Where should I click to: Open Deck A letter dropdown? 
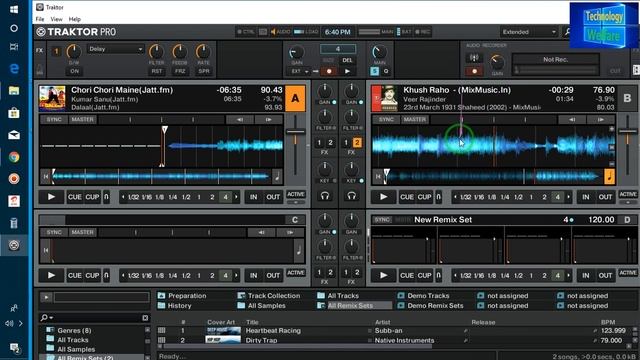tap(295, 98)
